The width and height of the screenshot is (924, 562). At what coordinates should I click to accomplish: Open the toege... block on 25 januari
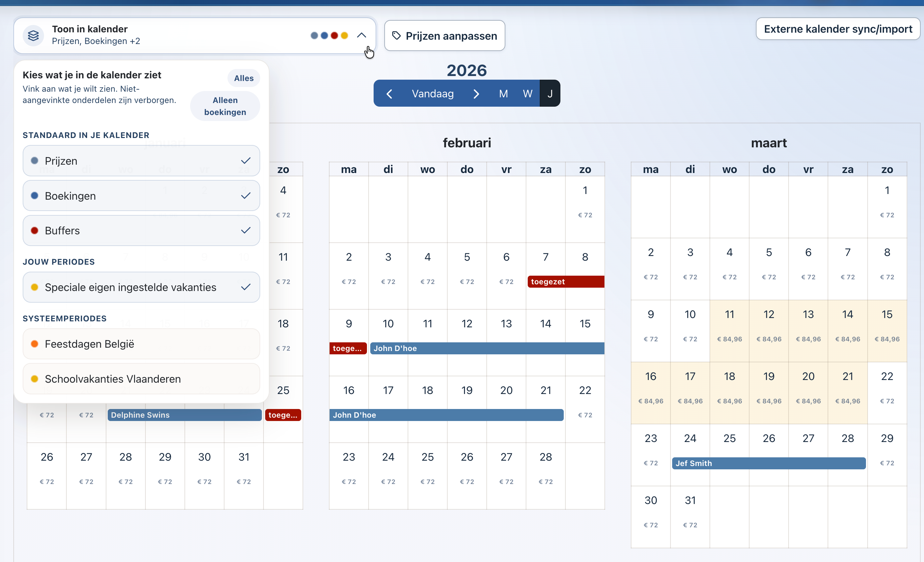(x=283, y=415)
